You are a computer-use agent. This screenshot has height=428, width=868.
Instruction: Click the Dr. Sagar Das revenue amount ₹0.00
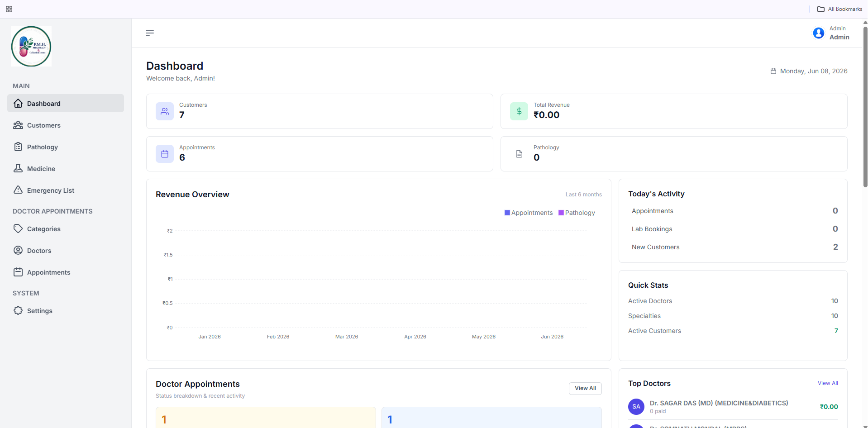coord(829,407)
